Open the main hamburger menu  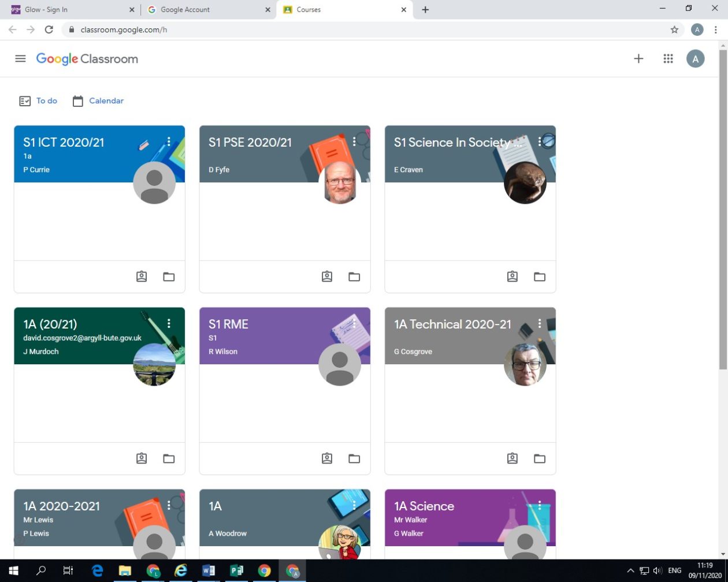[x=20, y=59]
